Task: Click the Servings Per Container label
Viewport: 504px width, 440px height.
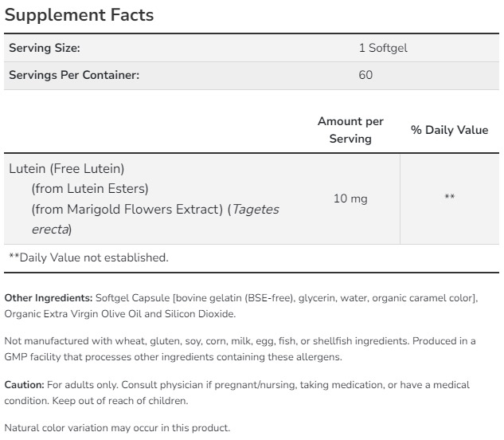Action: pyautogui.click(x=74, y=75)
